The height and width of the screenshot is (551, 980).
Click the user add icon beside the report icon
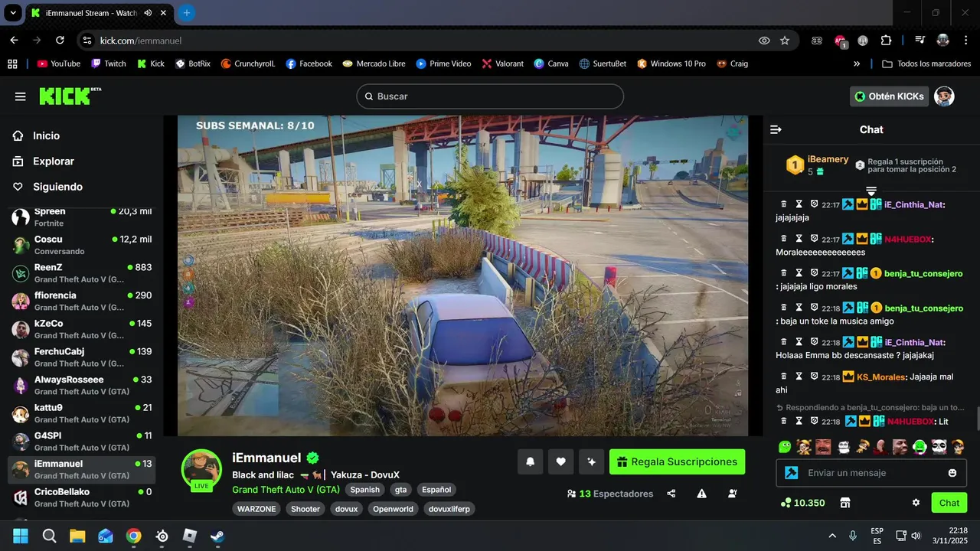733,494
